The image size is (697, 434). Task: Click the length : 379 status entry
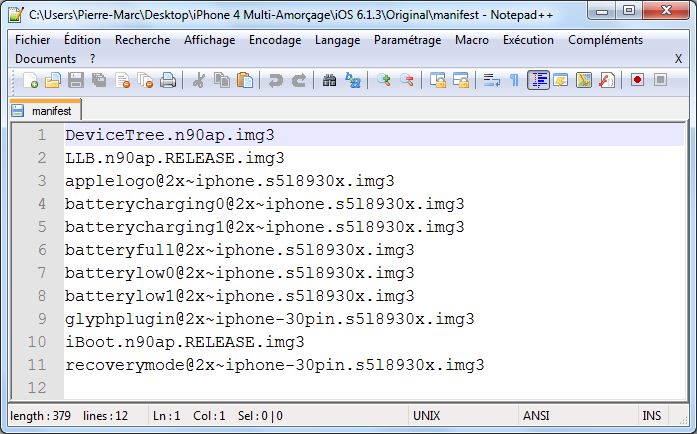(40, 416)
